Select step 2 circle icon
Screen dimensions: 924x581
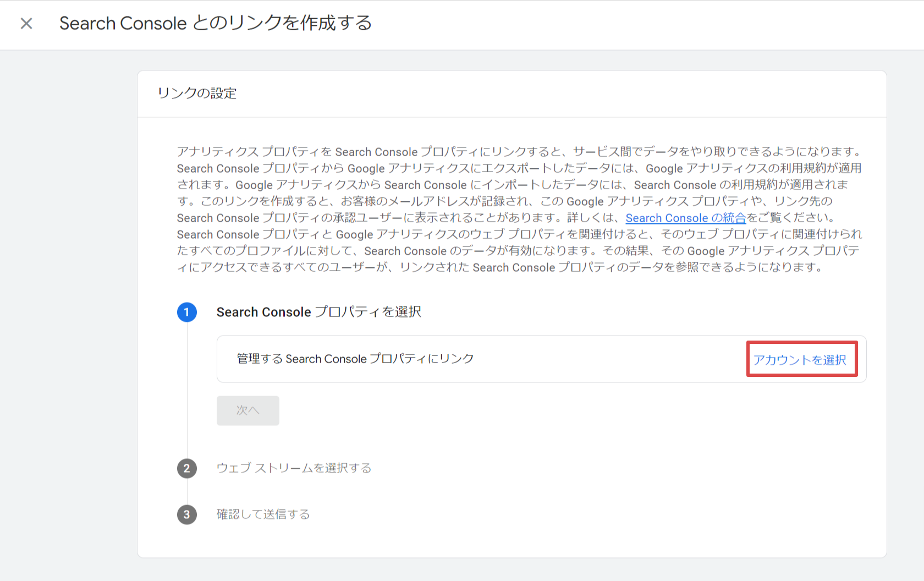pos(187,469)
